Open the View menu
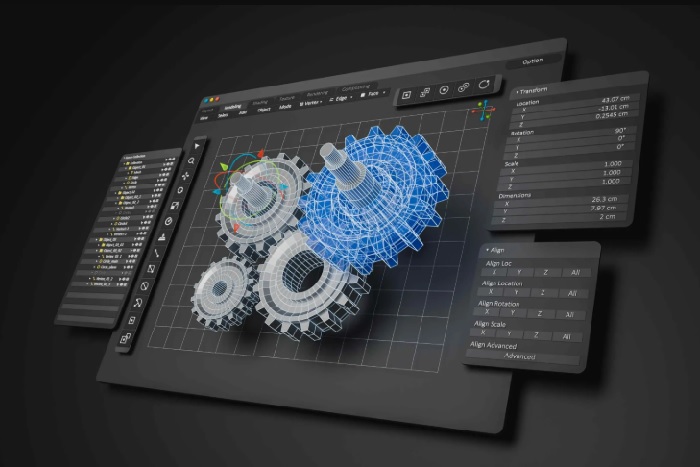 (204, 117)
